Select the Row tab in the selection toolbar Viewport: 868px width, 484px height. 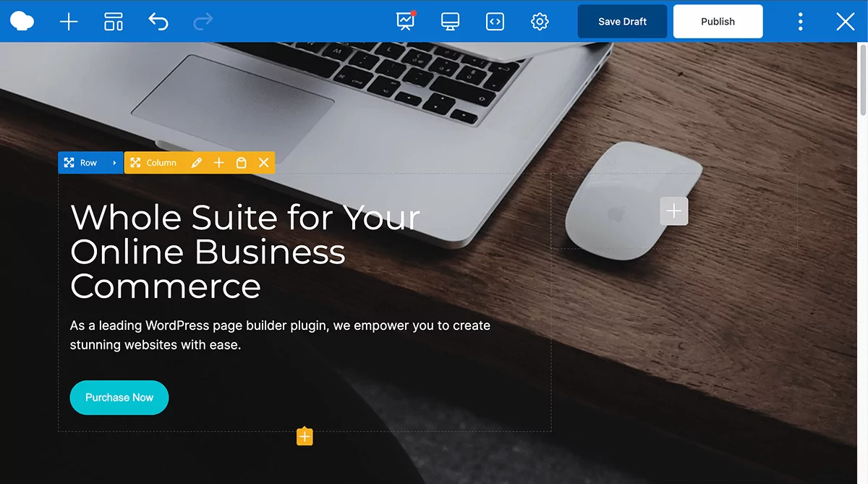pos(89,162)
